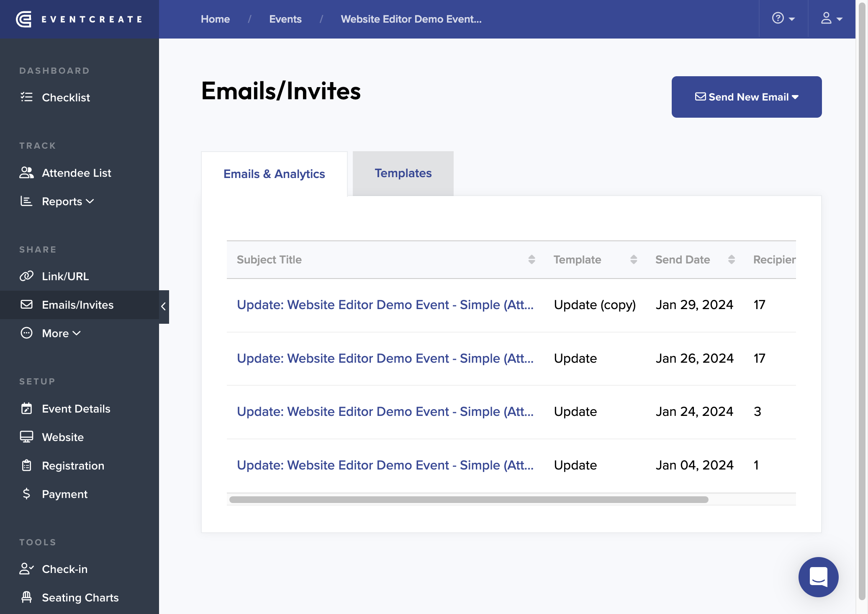Sort the table by Send Date
Screen dimensions: 868x614
coord(731,260)
